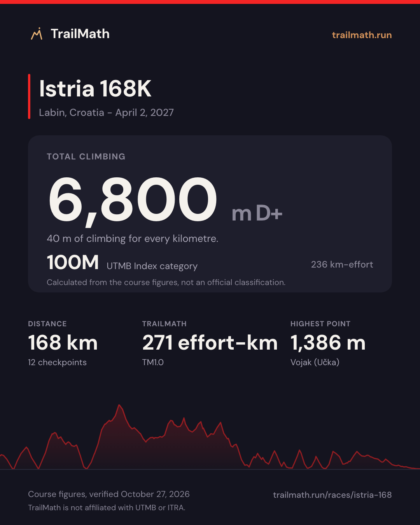The height and width of the screenshot is (525, 420).
Task: Click the TOTAL CLIMBING label
Action: 86,156
